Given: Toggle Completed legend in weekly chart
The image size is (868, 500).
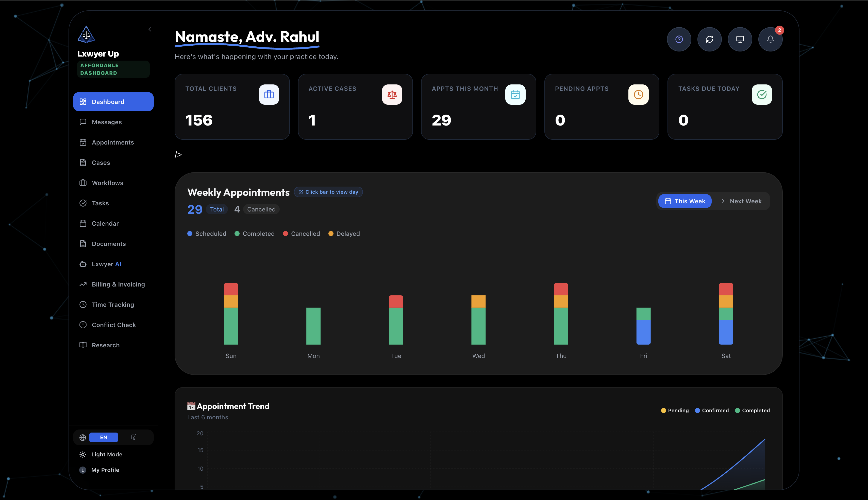Looking at the screenshot, I should (x=255, y=234).
